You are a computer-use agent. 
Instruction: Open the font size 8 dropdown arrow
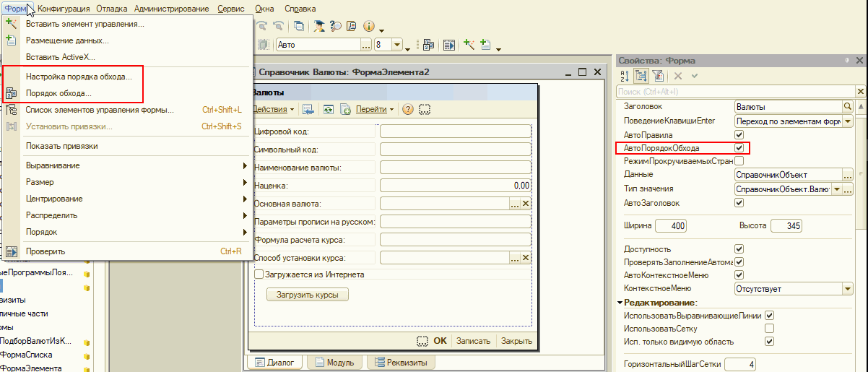point(397,45)
